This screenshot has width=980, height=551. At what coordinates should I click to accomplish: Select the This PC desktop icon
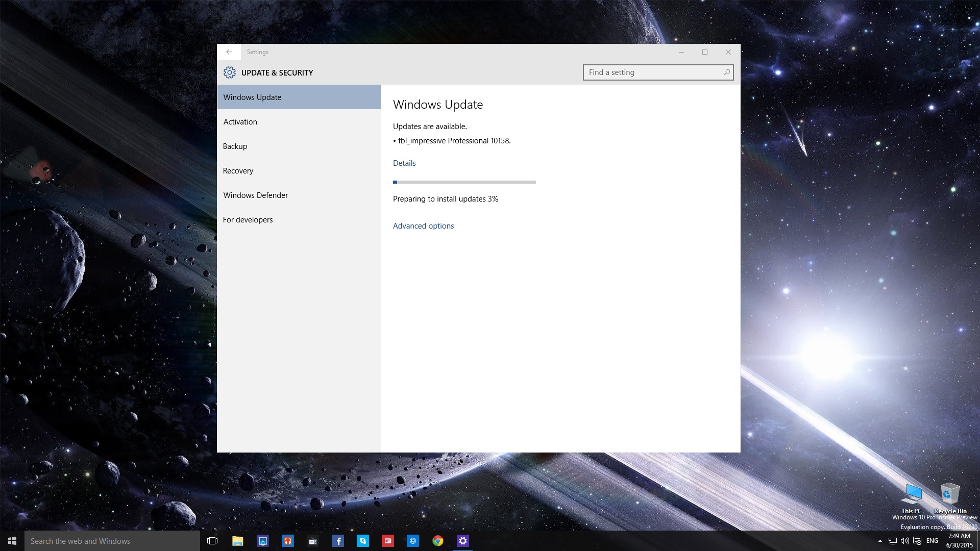tap(912, 498)
